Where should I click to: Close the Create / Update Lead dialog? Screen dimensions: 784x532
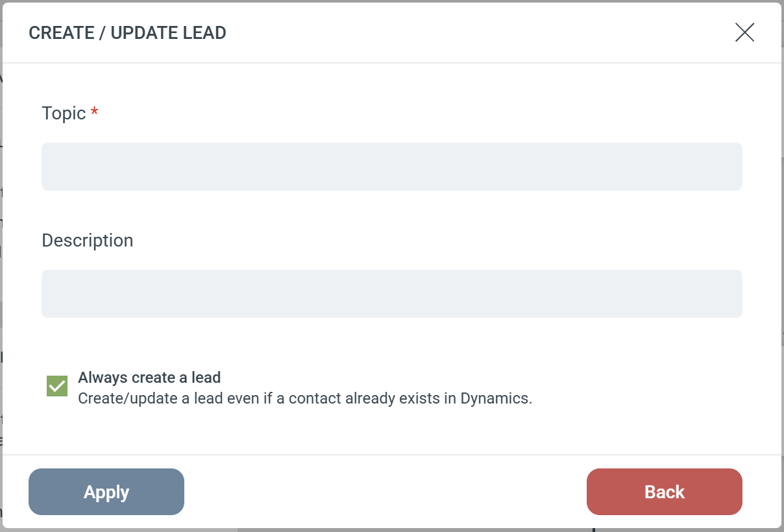pyautogui.click(x=744, y=32)
